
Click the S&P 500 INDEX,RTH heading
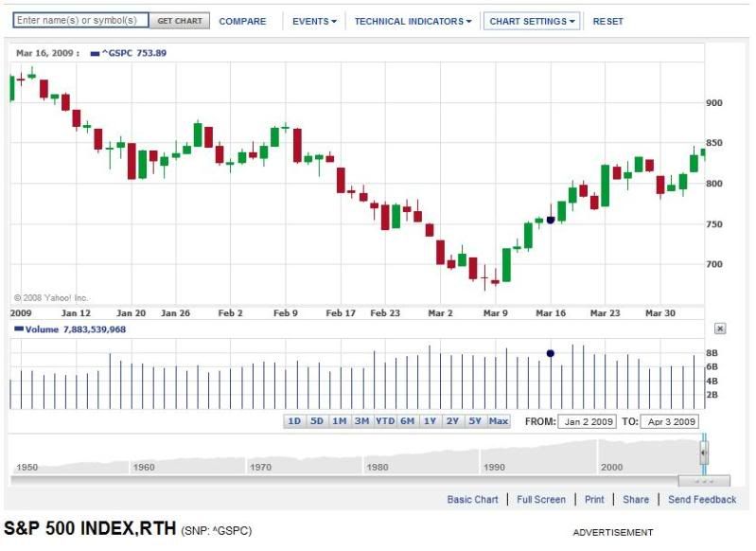tap(90, 528)
